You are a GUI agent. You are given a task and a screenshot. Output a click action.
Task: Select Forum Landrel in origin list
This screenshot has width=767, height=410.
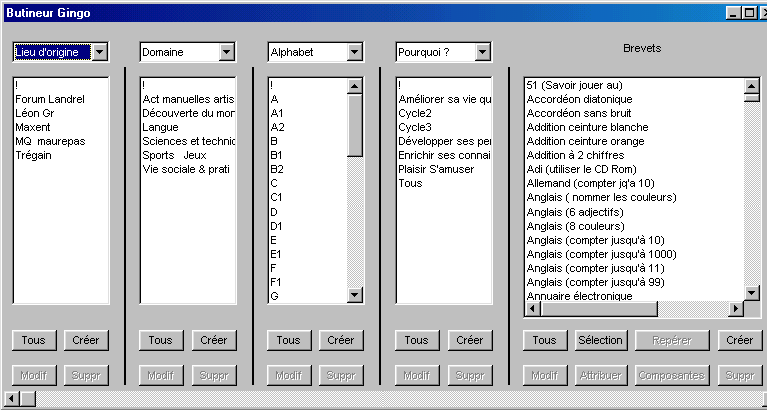tap(50, 99)
